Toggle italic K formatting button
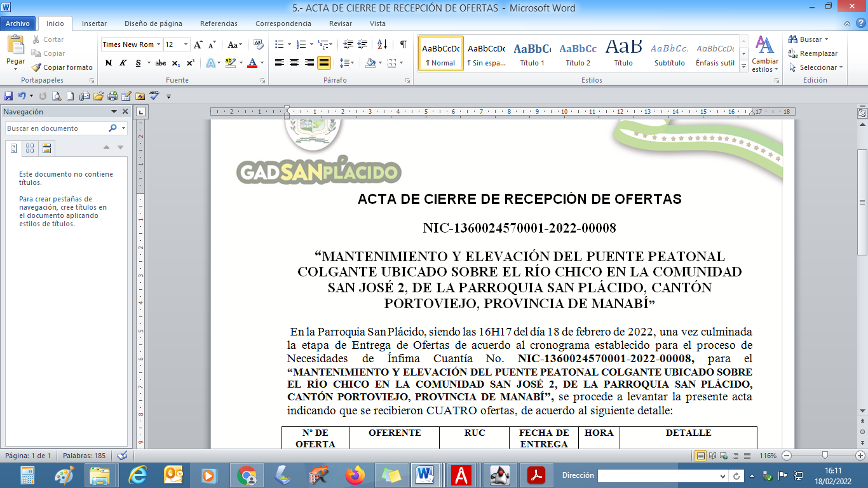Image resolution: width=868 pixels, height=488 pixels. pyautogui.click(x=123, y=63)
